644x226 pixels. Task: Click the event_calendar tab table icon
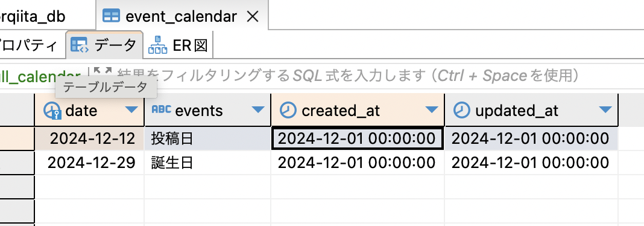111,16
